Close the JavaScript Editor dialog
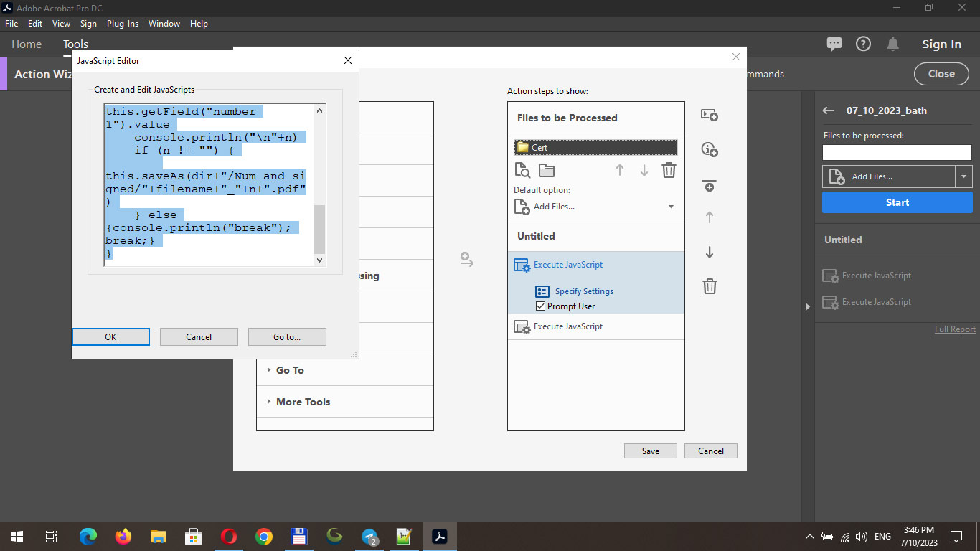 pos(348,61)
